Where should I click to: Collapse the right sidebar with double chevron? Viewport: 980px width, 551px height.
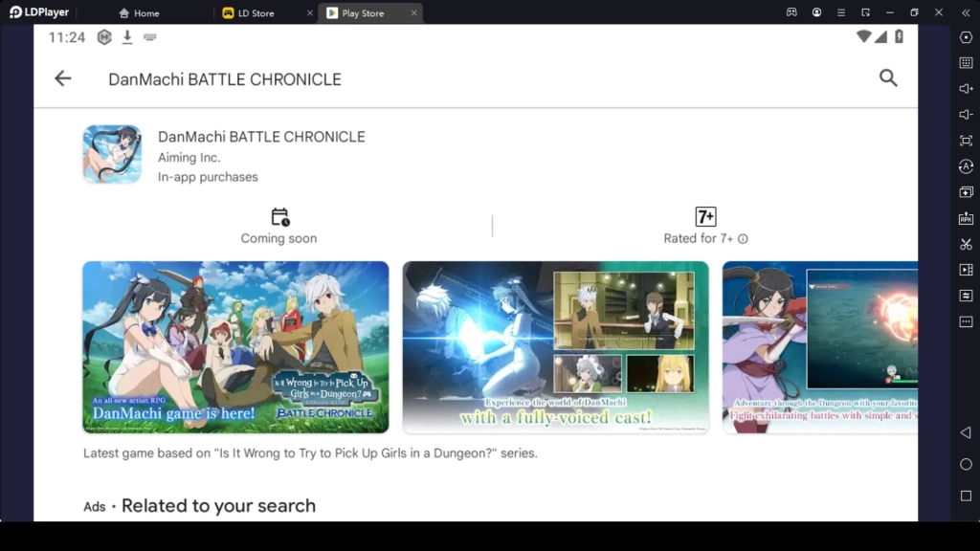tap(966, 12)
